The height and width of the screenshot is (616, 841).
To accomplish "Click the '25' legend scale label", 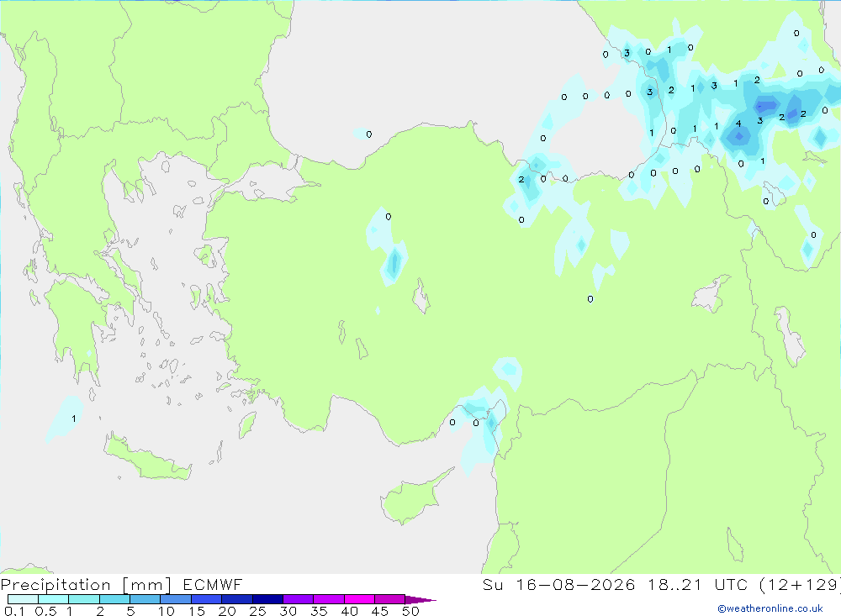I will click(x=257, y=611).
